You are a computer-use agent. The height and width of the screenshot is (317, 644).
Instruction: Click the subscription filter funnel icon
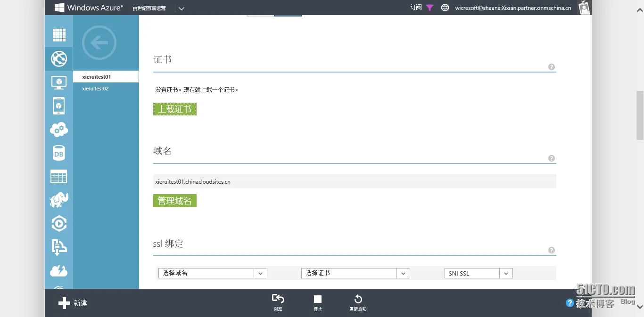point(429,8)
